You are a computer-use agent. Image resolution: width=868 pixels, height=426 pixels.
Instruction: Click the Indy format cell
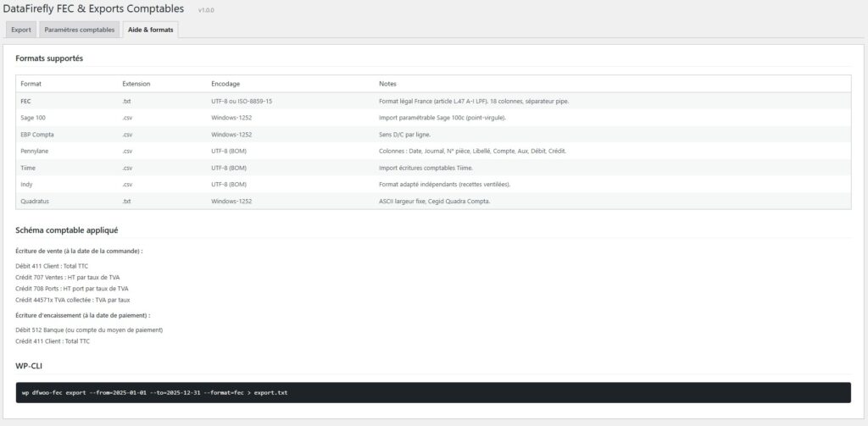tap(26, 185)
